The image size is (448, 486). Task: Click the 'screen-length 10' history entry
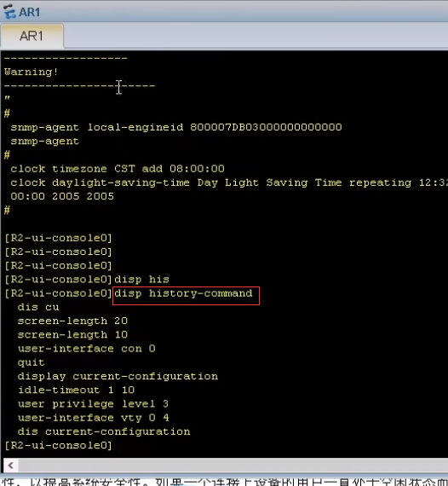(72, 335)
